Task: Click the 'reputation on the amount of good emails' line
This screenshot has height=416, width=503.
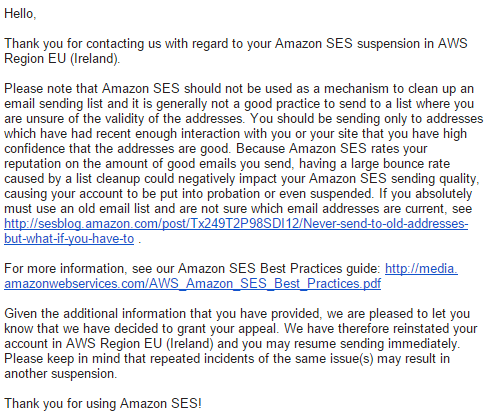Action: click(227, 164)
